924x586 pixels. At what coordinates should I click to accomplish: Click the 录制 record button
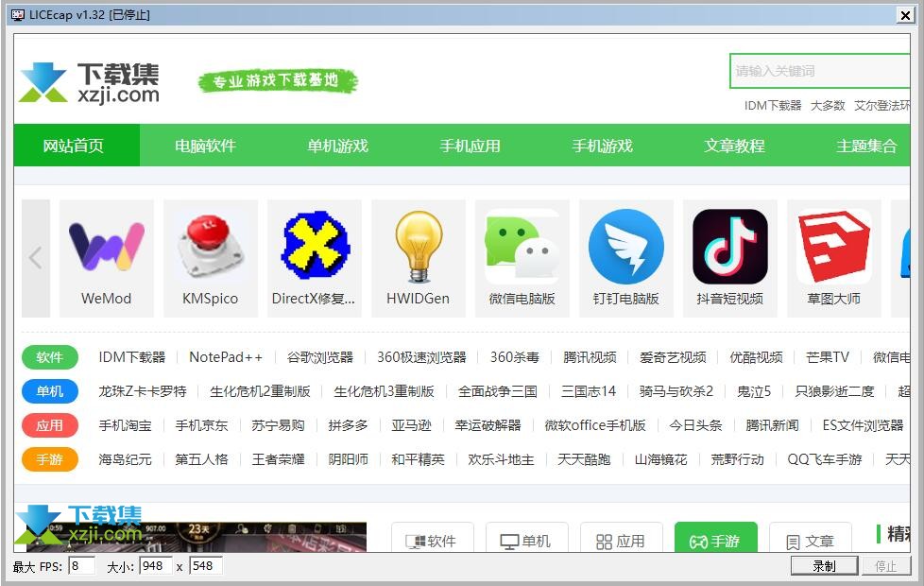824,566
